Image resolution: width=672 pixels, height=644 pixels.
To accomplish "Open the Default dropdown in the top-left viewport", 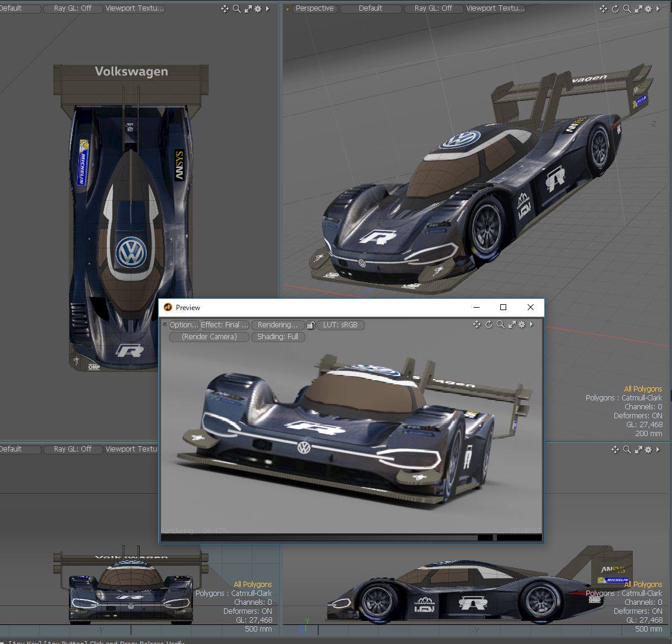I will pyautogui.click(x=20, y=8).
